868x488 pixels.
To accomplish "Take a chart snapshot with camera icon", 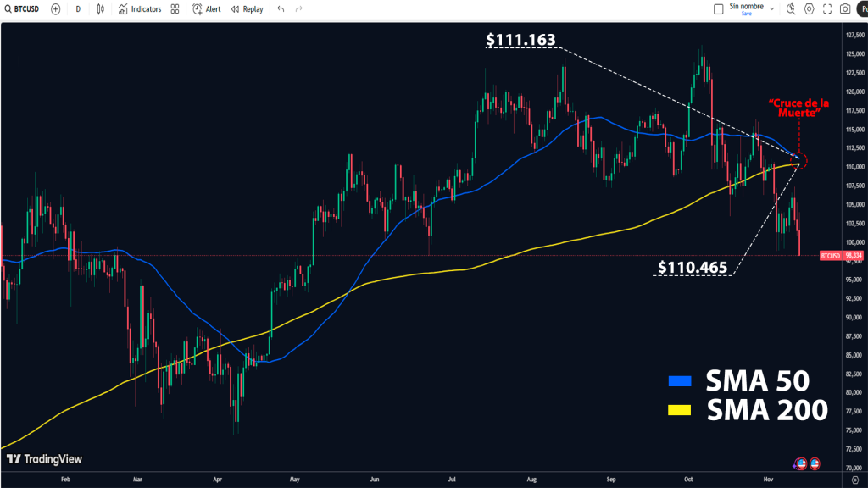I will click(845, 9).
